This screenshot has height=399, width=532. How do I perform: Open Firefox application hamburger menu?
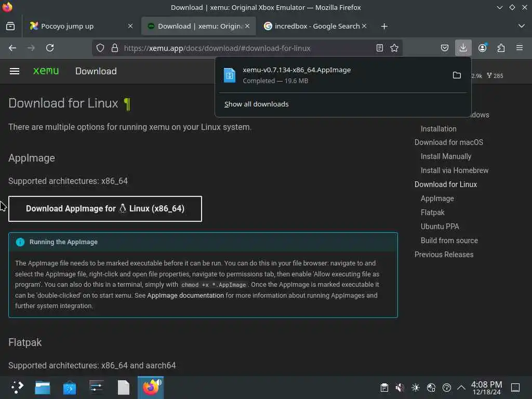point(520,48)
